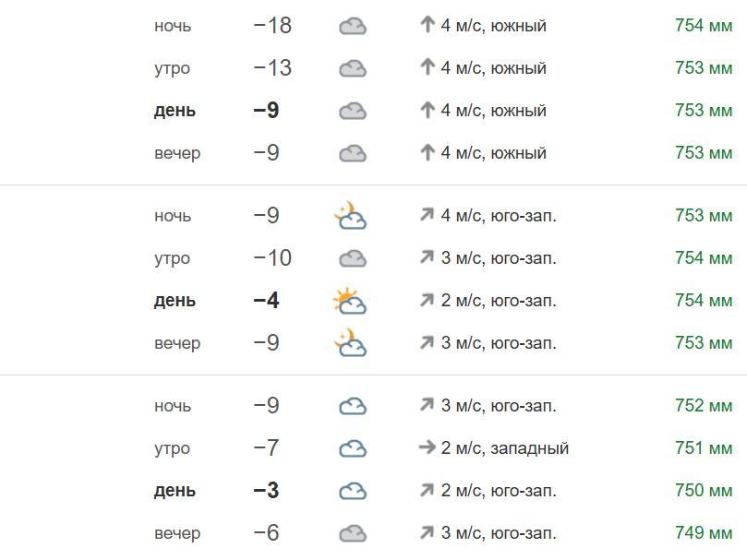Click the cloud icon in the −7 morning row
The image size is (747, 560).
353,448
